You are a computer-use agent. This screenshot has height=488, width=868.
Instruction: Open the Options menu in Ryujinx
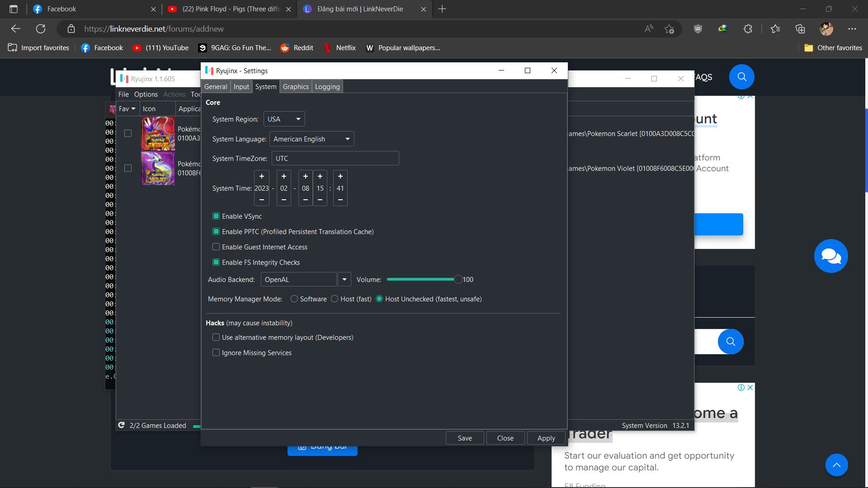pos(146,94)
